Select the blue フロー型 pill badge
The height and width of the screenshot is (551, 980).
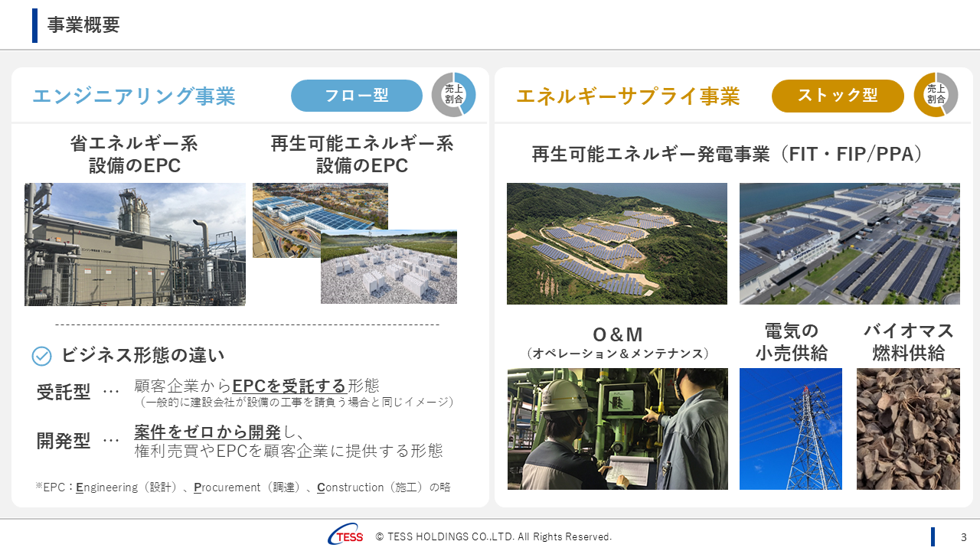click(356, 96)
